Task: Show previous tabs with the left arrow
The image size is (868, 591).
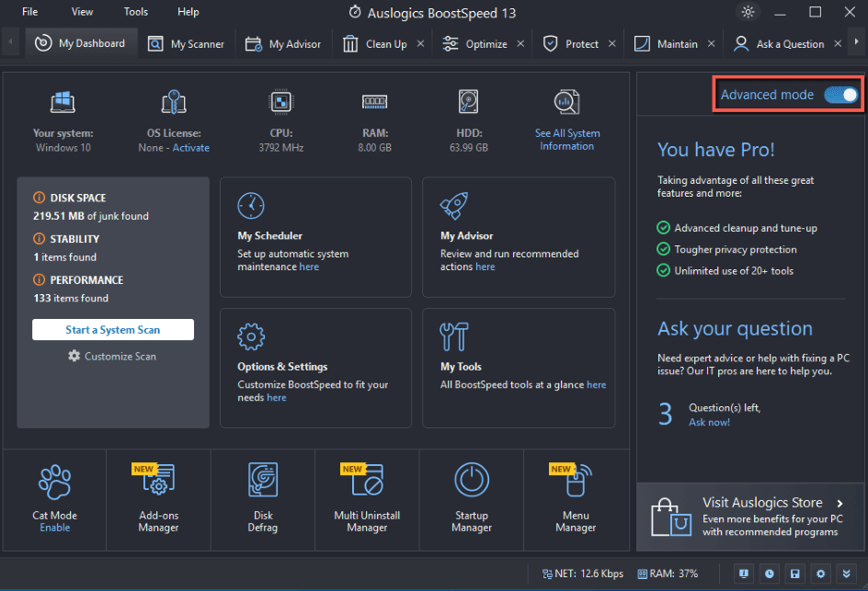Action: pyautogui.click(x=10, y=41)
